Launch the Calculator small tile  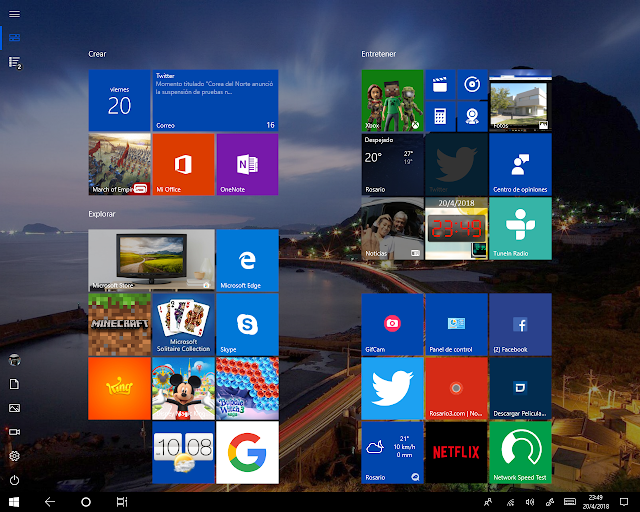click(x=440, y=116)
